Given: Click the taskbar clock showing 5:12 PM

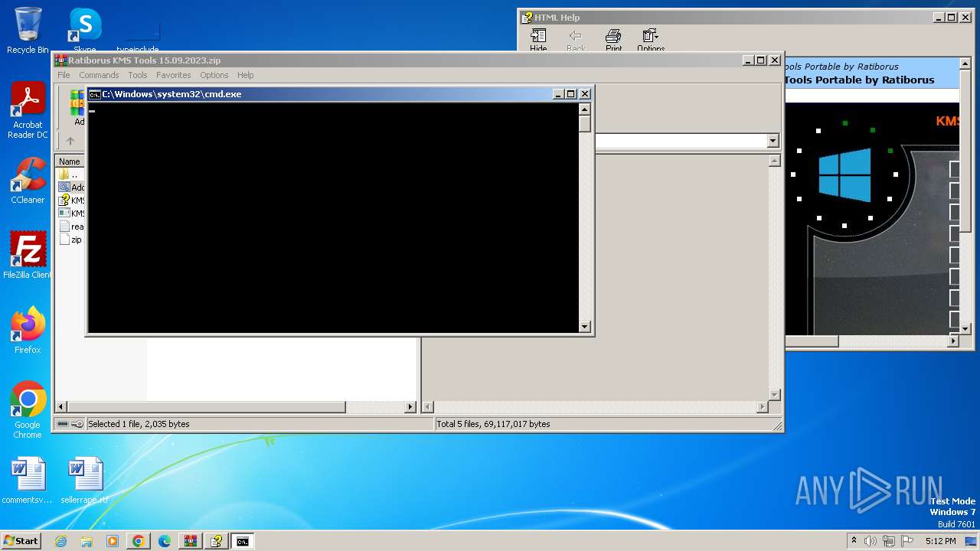Looking at the screenshot, I should (x=940, y=541).
